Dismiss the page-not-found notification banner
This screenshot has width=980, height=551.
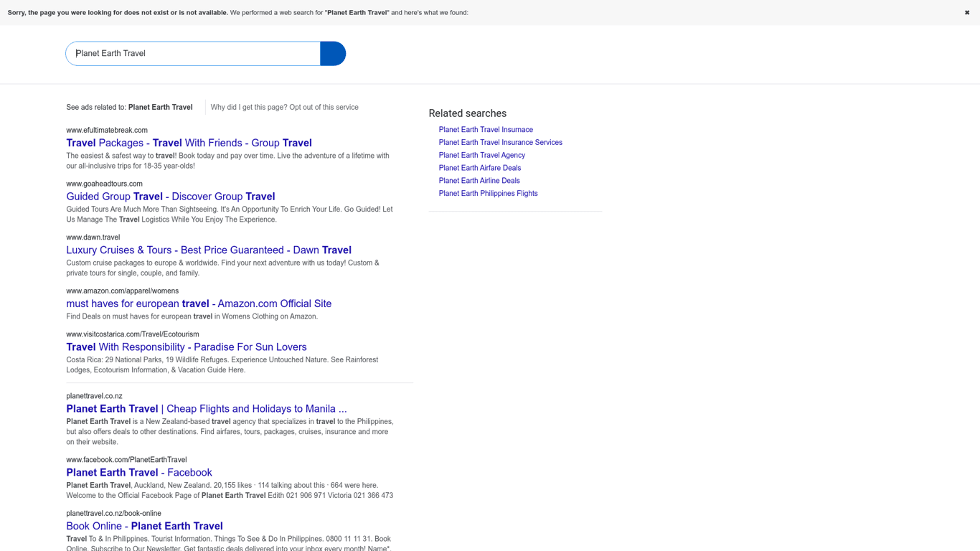click(966, 12)
